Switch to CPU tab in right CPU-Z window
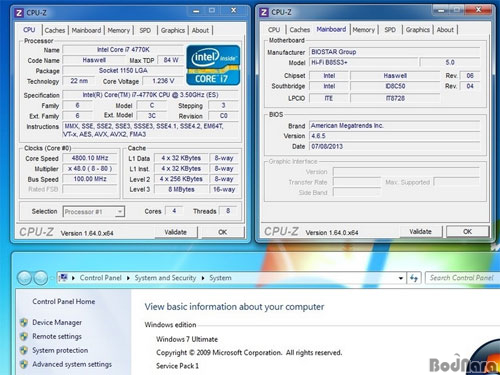 [x=274, y=30]
